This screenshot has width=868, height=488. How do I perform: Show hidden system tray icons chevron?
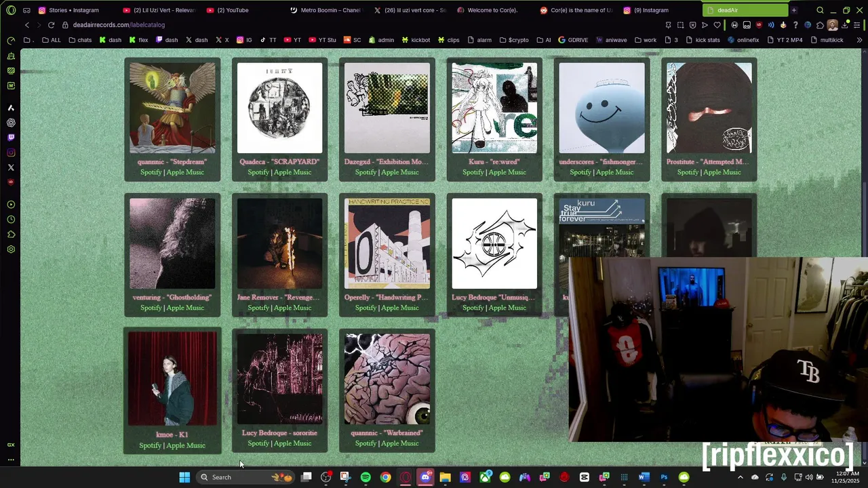point(740,477)
